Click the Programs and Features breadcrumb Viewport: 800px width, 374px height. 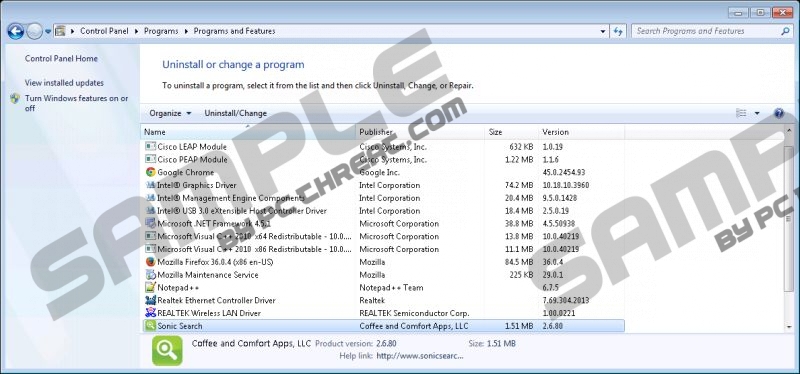click(x=234, y=31)
